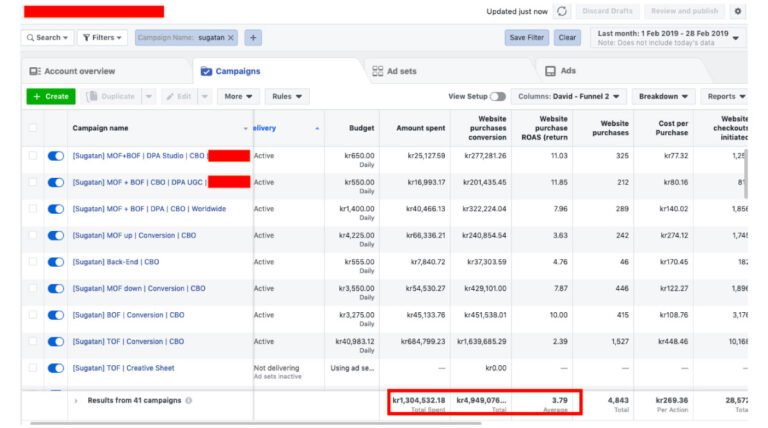Expand the Breakdown dropdown

point(663,97)
